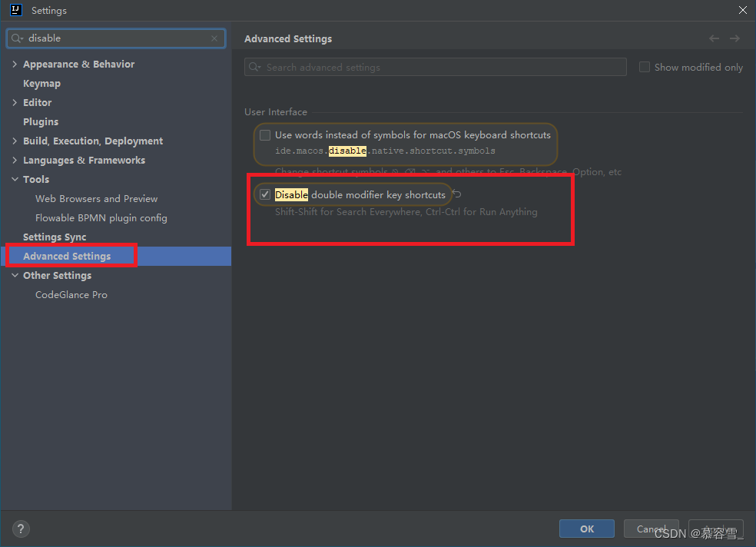The image size is (756, 547).
Task: Uncheck 'Disable double modifier key shortcuts'
Action: (x=265, y=194)
